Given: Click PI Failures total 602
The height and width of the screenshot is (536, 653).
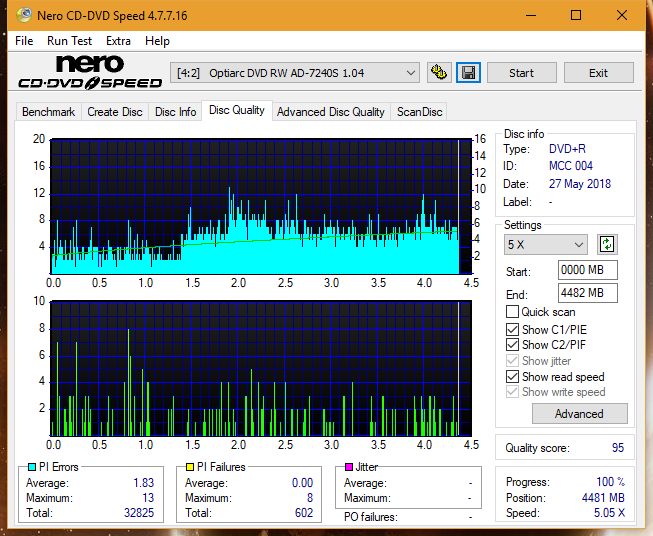Looking at the screenshot, I should pos(304,513).
